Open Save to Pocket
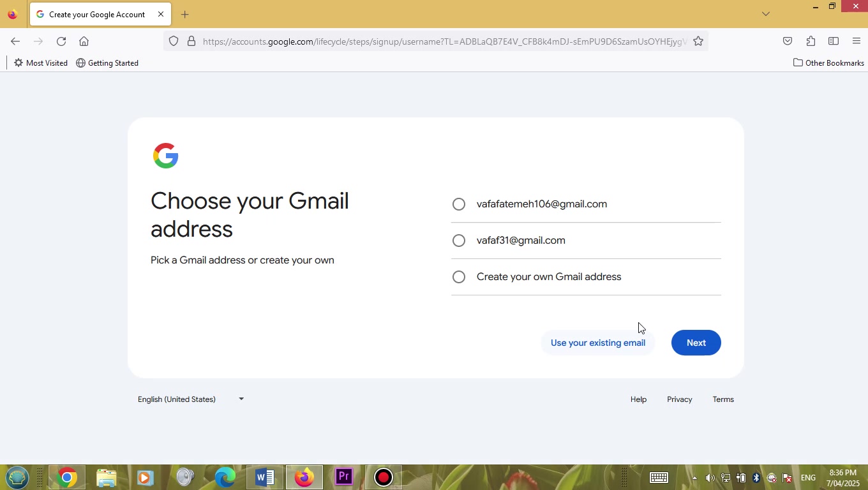Viewport: 868px width, 490px height. (x=788, y=41)
